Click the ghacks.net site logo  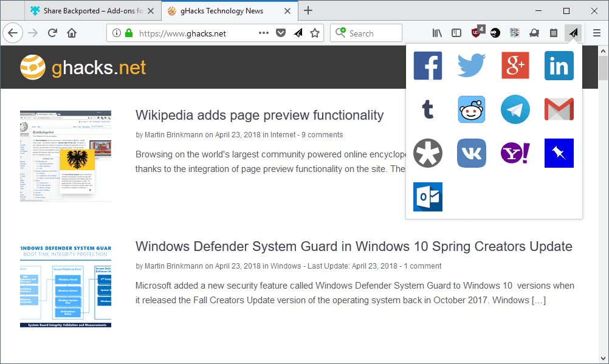[x=83, y=67]
